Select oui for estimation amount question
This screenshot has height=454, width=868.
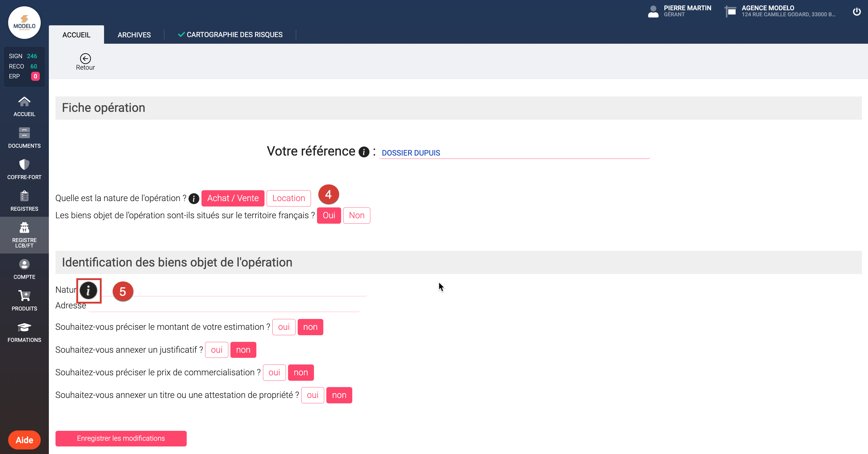click(284, 327)
